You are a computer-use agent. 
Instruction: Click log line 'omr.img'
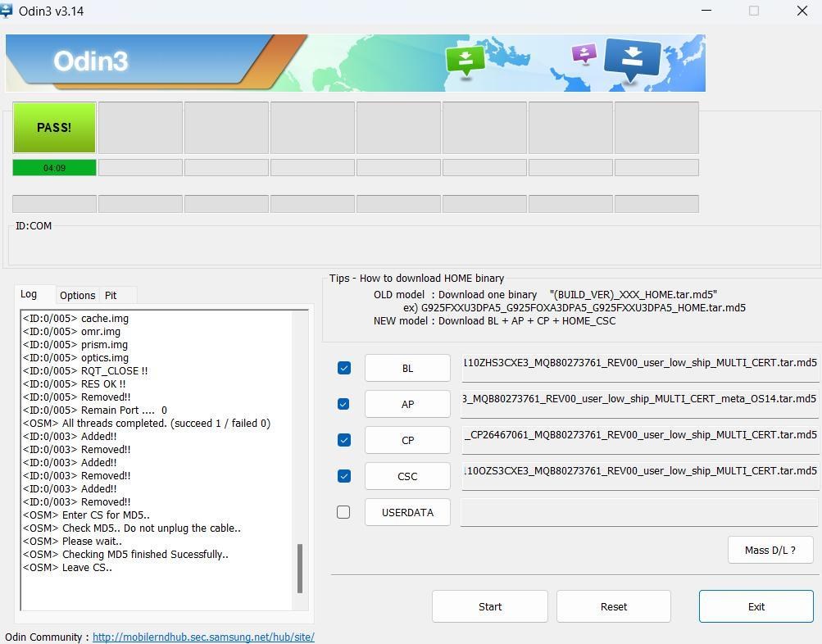point(72,332)
